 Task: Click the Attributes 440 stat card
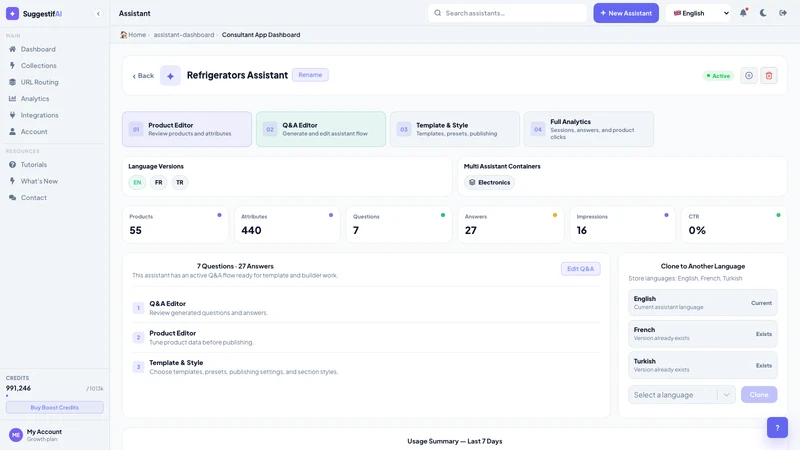[287, 224]
